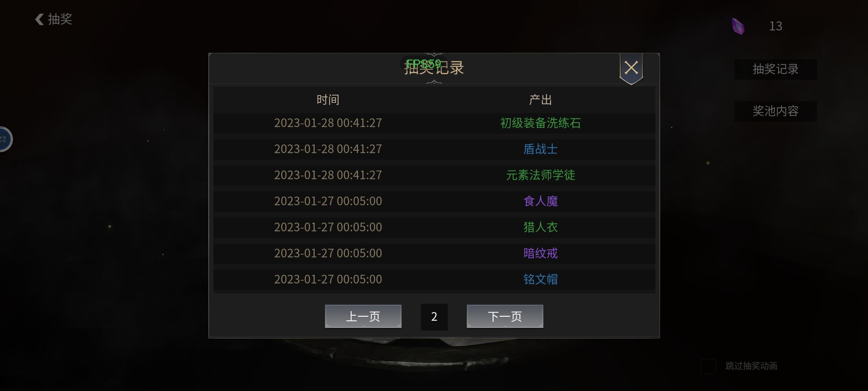Select the 食人魔 reward entry
The height and width of the screenshot is (391, 868).
(x=540, y=201)
